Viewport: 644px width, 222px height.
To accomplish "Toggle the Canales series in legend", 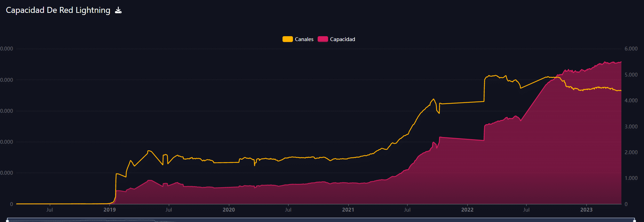I will 298,39.
